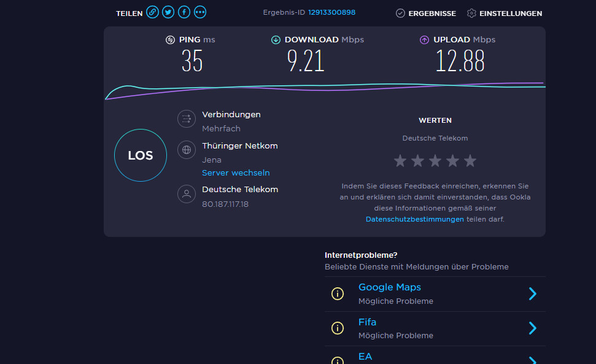596x364 pixels.
Task: Click the user icon beside Deutsche Telekom
Action: tap(187, 194)
